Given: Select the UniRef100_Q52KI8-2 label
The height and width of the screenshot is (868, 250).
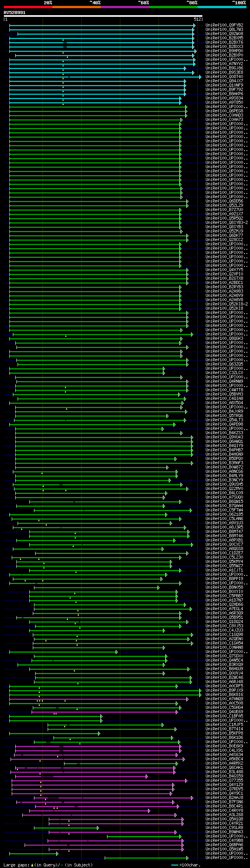Looking at the screenshot, I should pyautogui.click(x=227, y=304).
